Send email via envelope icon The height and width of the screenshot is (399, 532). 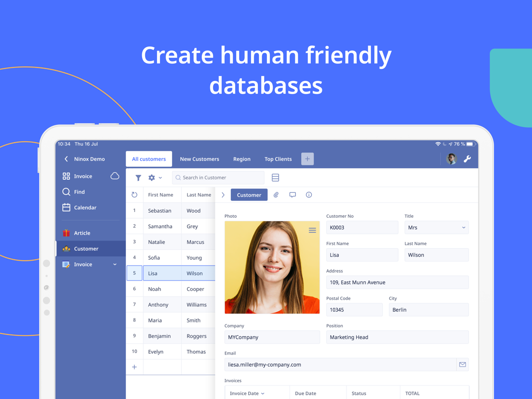pyautogui.click(x=463, y=364)
